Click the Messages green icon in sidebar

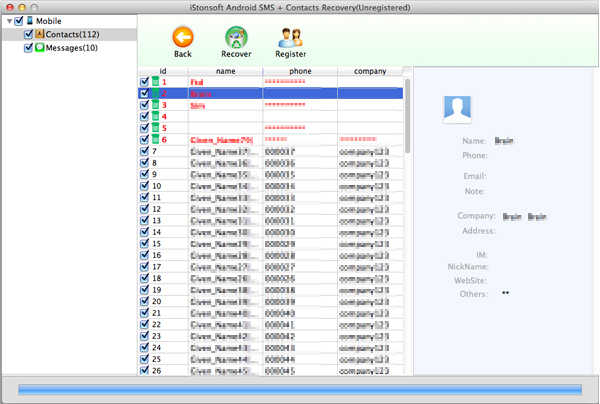(40, 47)
